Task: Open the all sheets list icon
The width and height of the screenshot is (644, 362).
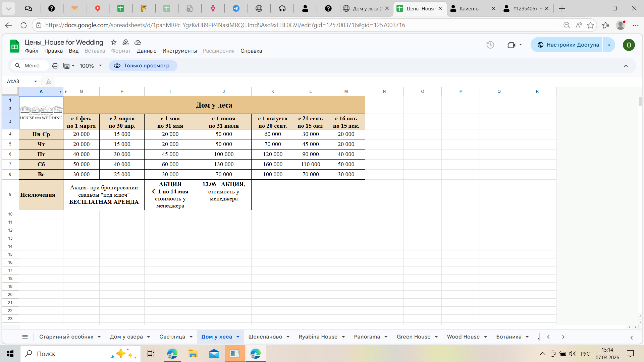Action: tap(25, 337)
